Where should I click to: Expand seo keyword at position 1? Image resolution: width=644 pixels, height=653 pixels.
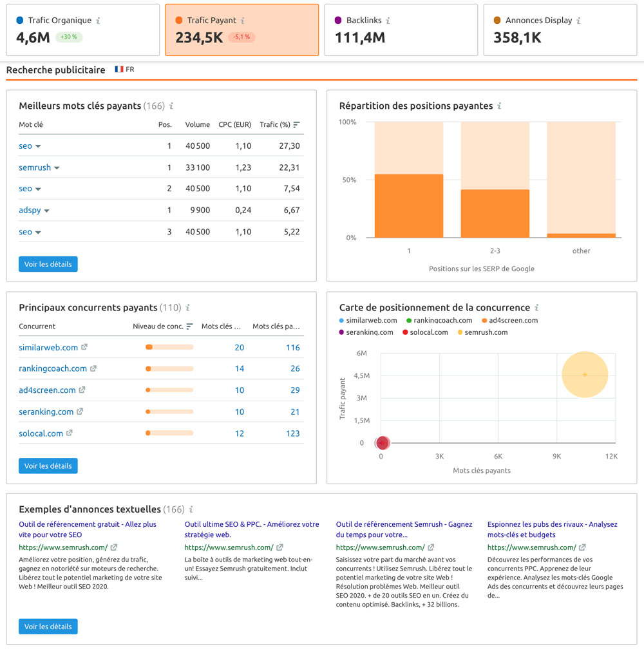38,146
